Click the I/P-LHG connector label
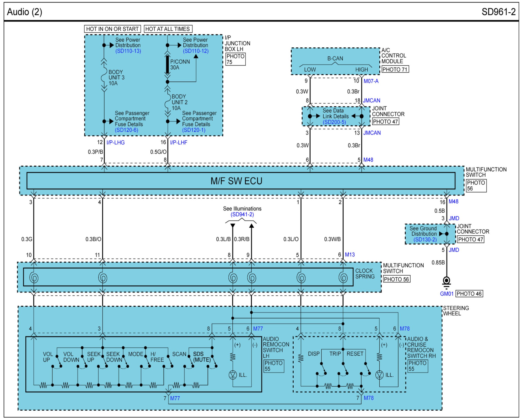The height and width of the screenshot is (420, 521). tap(116, 143)
